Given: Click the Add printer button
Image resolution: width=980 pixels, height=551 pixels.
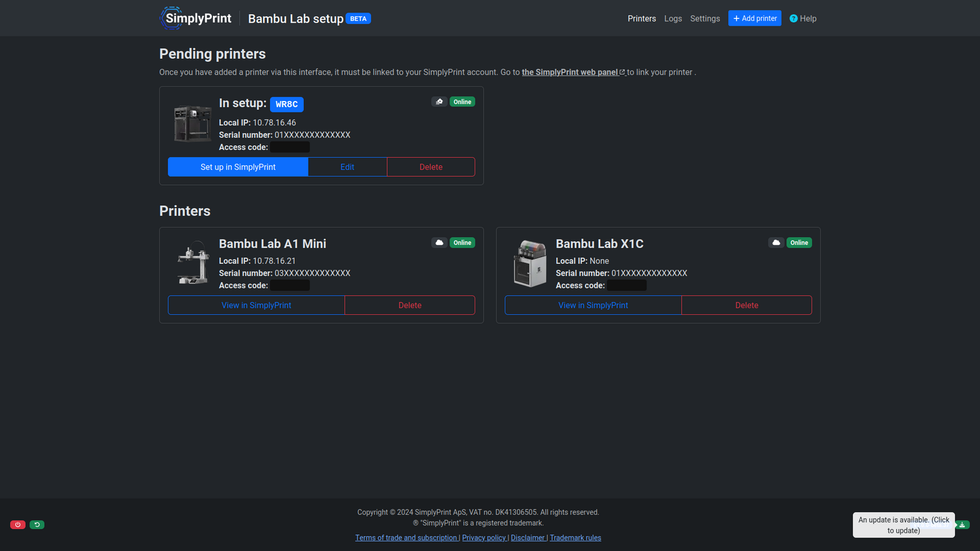Looking at the screenshot, I should 755,18.
